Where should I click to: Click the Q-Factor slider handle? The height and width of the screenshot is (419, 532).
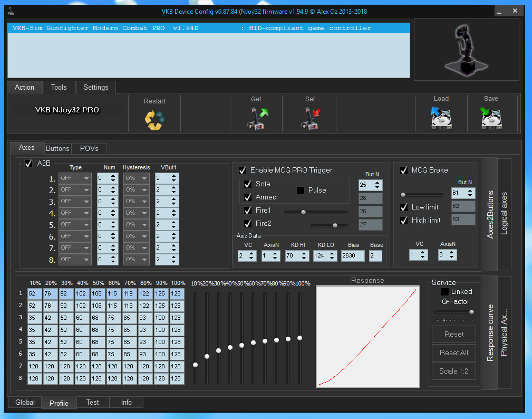click(x=471, y=312)
